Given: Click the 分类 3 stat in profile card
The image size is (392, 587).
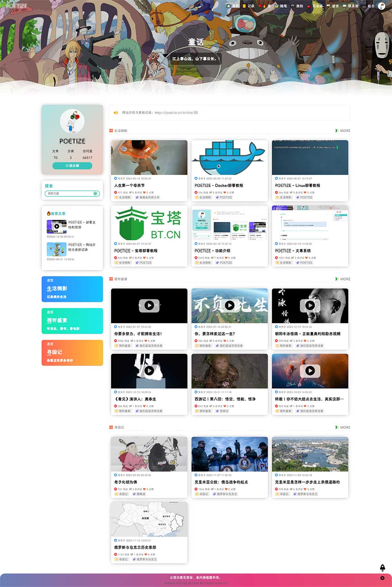Looking at the screenshot, I should [x=71, y=154].
